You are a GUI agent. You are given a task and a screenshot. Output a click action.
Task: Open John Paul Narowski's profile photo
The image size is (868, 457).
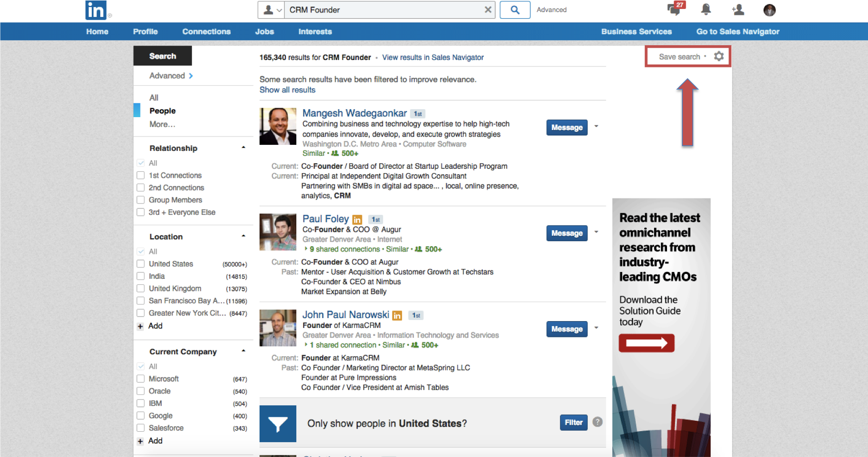tap(278, 328)
